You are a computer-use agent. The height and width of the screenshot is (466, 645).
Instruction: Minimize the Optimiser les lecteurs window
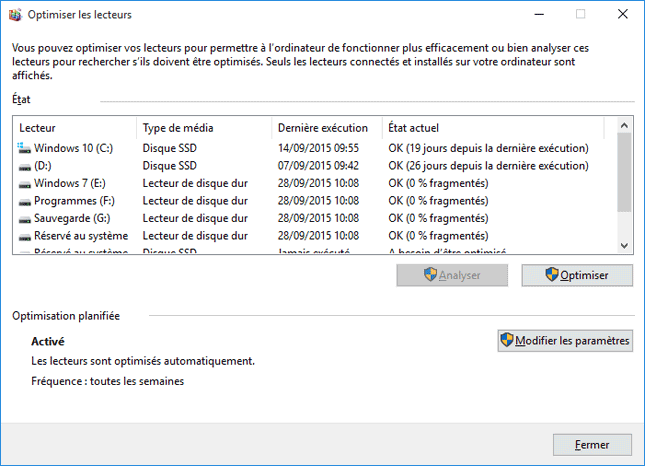pyautogui.click(x=539, y=14)
